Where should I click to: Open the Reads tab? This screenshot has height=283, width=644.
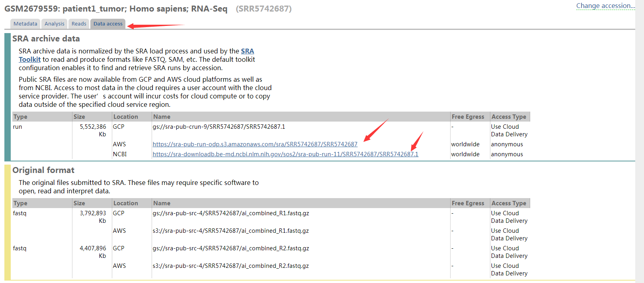[x=79, y=24]
